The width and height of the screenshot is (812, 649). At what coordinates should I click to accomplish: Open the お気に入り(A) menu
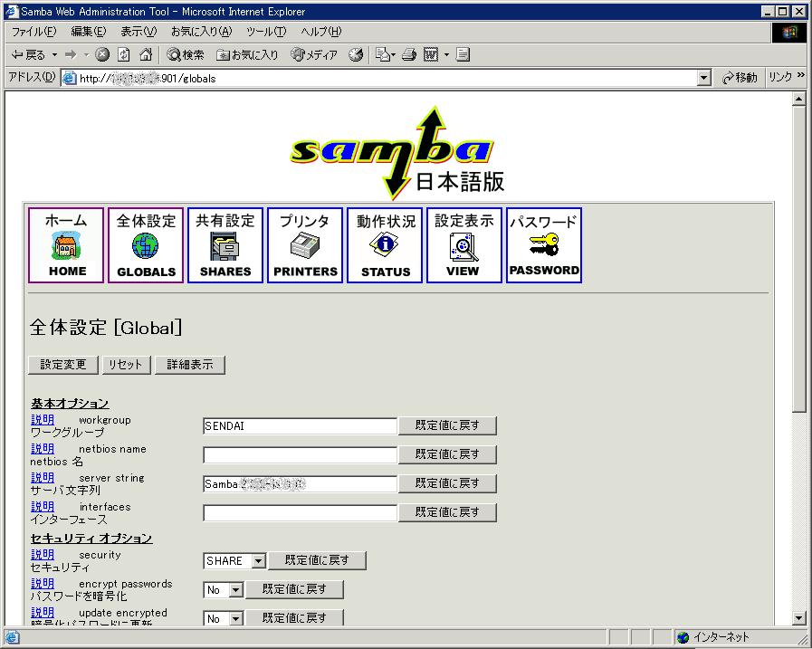pyautogui.click(x=202, y=32)
